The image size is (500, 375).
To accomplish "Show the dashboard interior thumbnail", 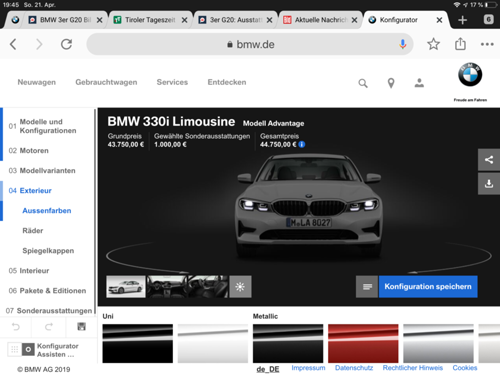I will click(167, 286).
